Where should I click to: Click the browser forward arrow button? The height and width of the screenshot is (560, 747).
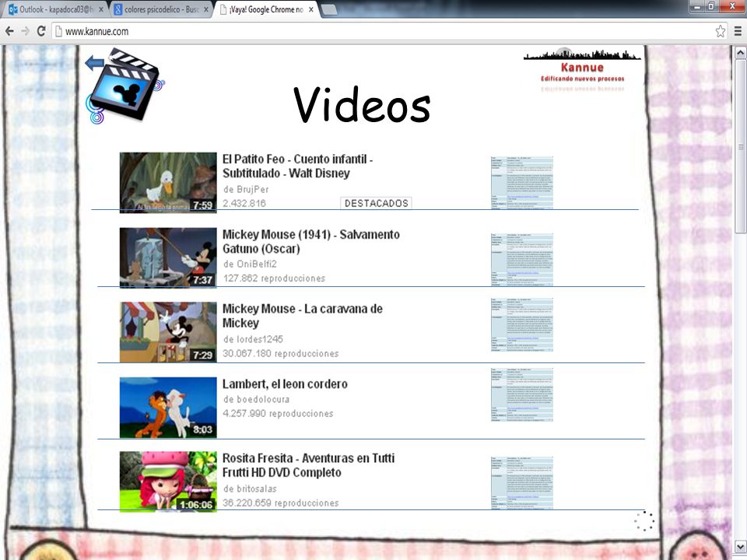coord(25,31)
